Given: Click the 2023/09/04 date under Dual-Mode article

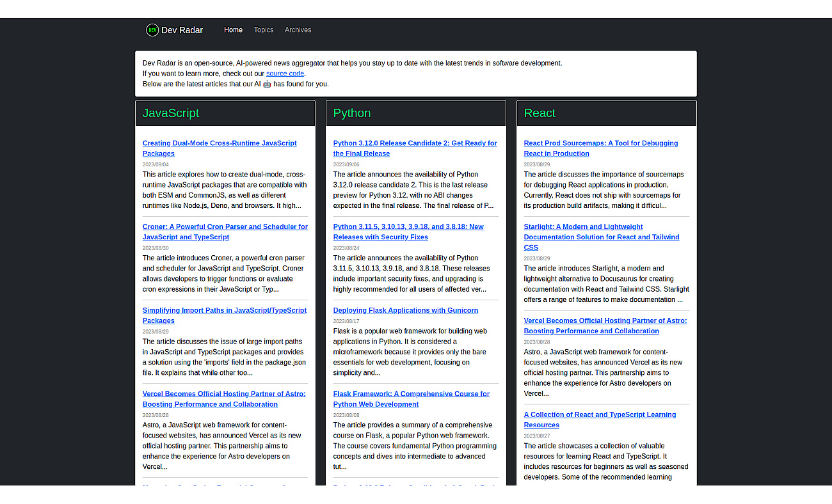Looking at the screenshot, I should [x=156, y=164].
